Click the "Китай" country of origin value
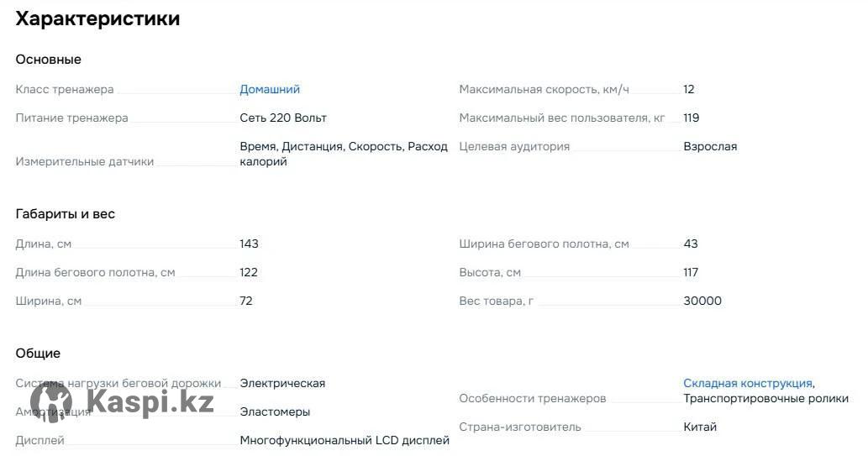This screenshot has height=456, width=868. (700, 427)
